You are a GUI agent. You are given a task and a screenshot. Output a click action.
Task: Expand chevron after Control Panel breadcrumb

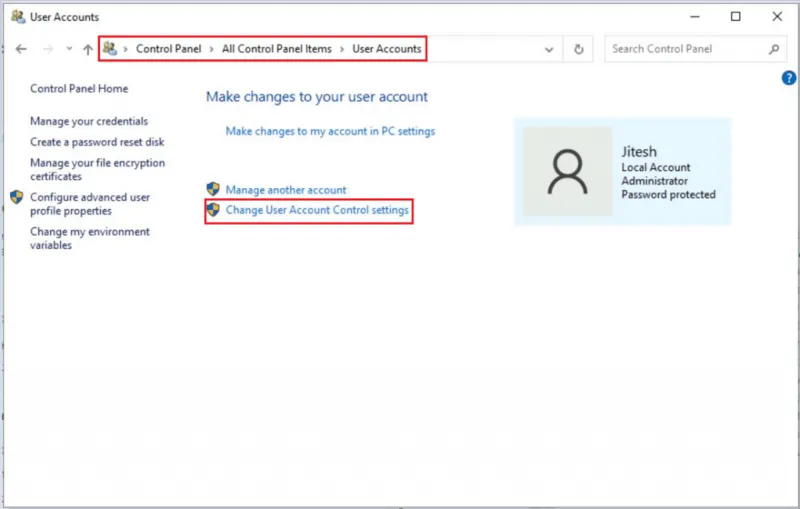[x=215, y=49]
